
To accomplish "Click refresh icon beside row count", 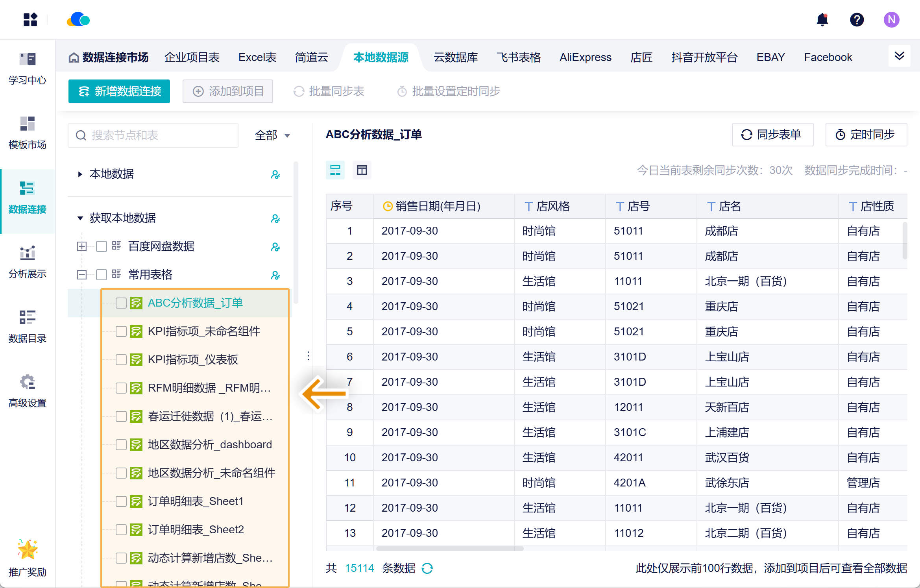I will click(427, 568).
